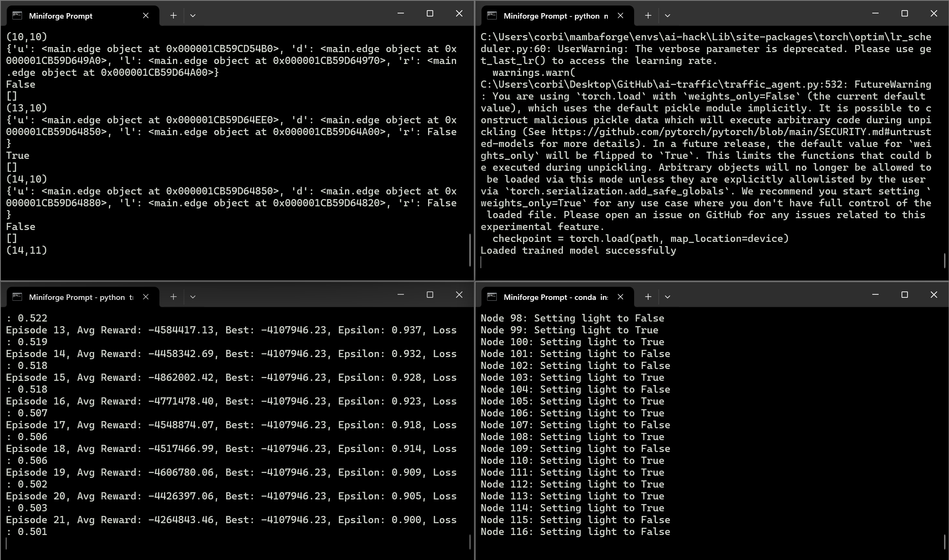
Task: Maximize the top-right terminal window
Action: (904, 14)
